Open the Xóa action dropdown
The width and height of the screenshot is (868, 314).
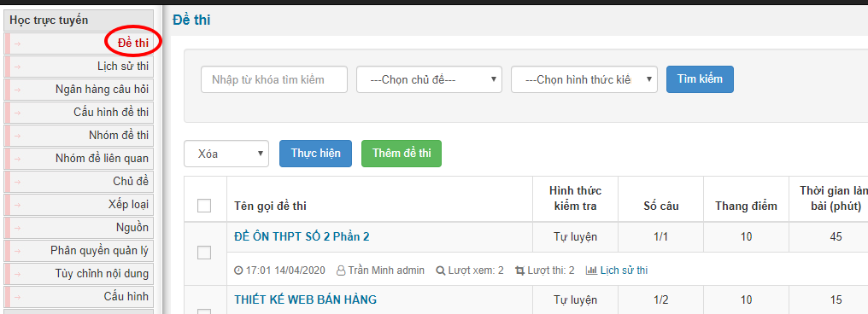[x=226, y=154]
